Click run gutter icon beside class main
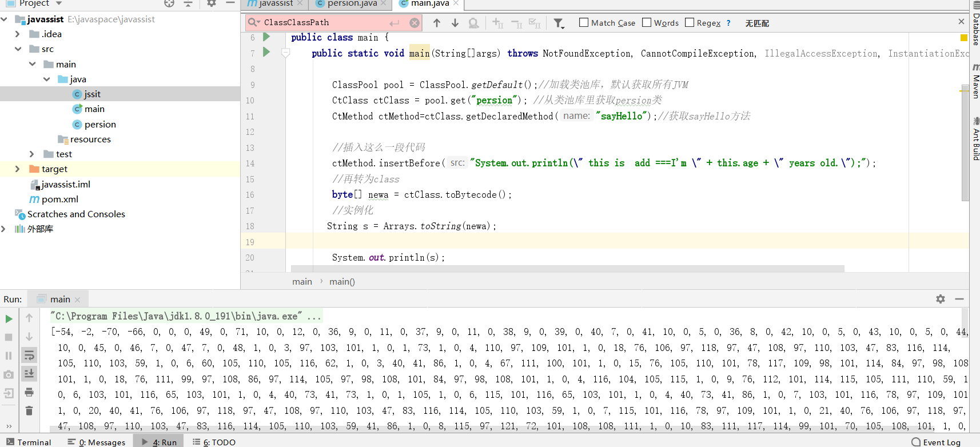 pyautogui.click(x=266, y=37)
